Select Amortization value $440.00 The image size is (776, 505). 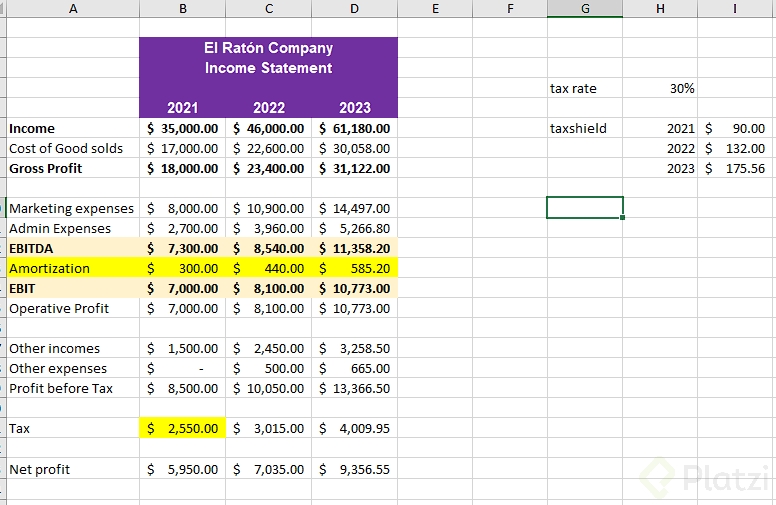269,268
